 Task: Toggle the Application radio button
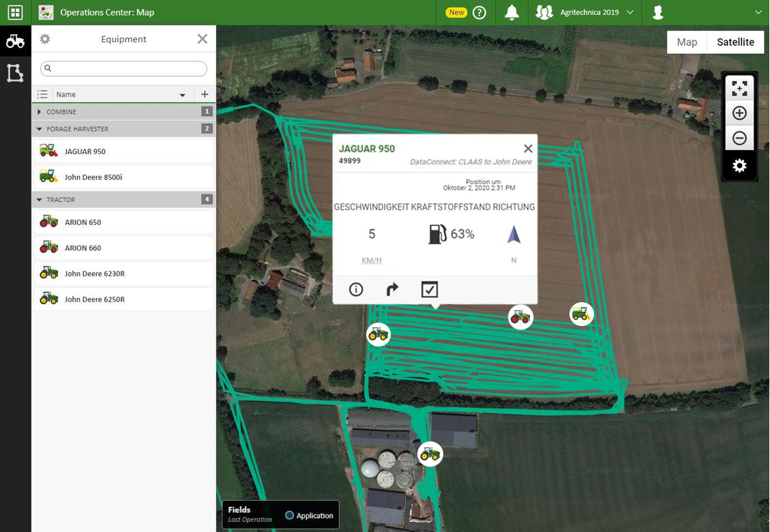click(x=289, y=516)
